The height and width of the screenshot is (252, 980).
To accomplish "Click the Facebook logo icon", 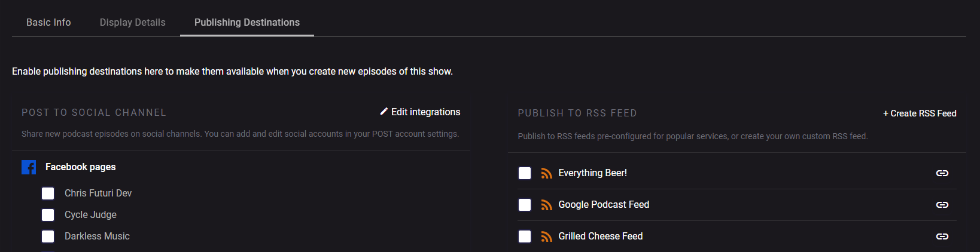I will 29,167.
